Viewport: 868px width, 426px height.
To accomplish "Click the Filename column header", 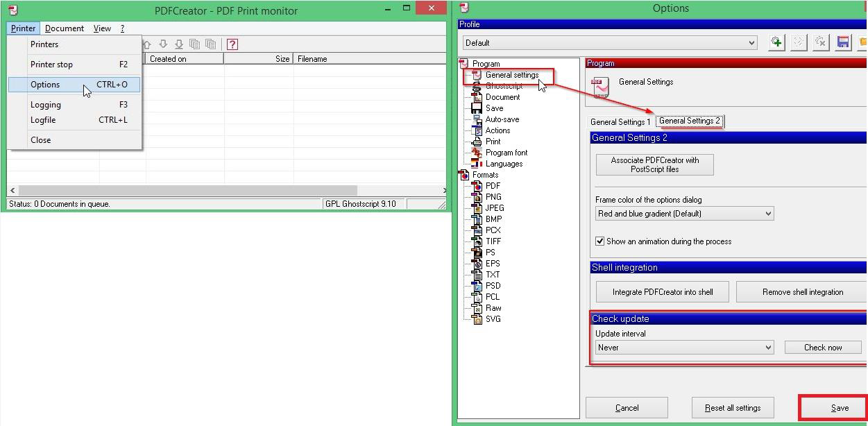I will [370, 59].
